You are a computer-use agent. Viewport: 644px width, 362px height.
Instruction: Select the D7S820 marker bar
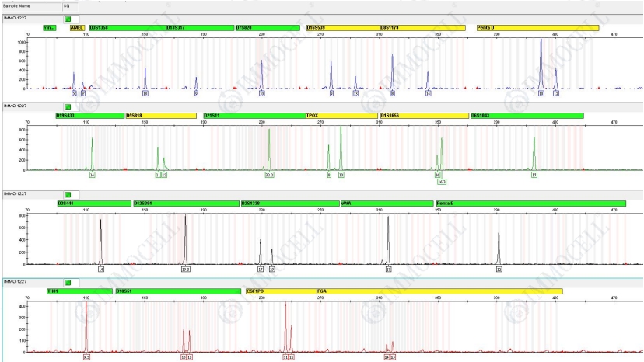(x=268, y=28)
